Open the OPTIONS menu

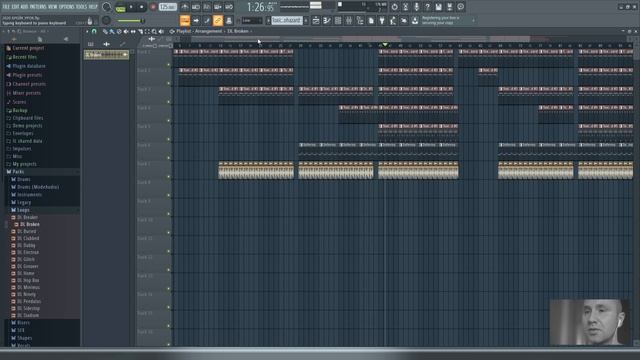pyautogui.click(x=67, y=7)
